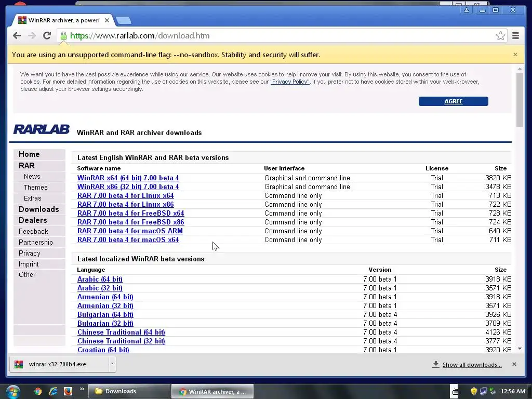Open Themes in the sidebar
Viewport: 532px width, 399px height.
[36, 188]
